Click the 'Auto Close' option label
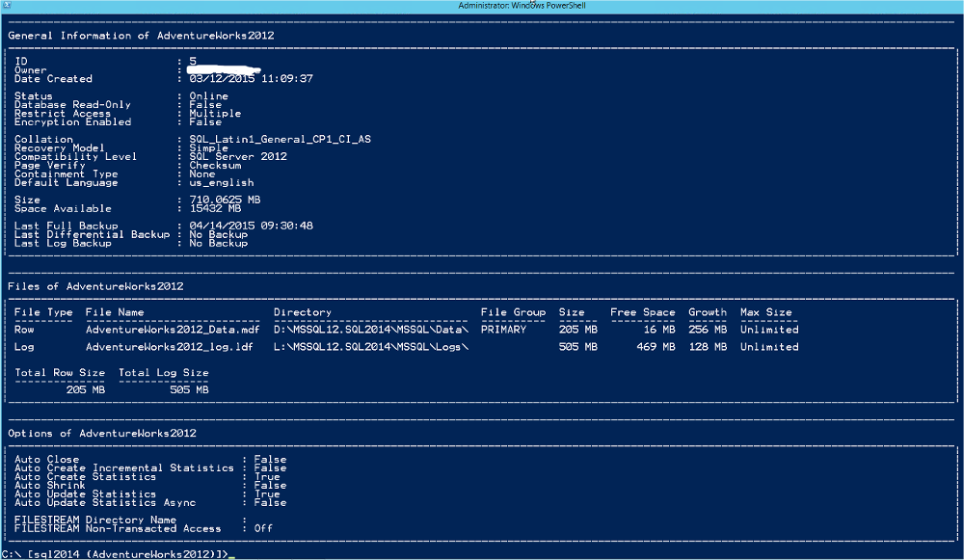Viewport: 964px width, 560px height. point(46,459)
